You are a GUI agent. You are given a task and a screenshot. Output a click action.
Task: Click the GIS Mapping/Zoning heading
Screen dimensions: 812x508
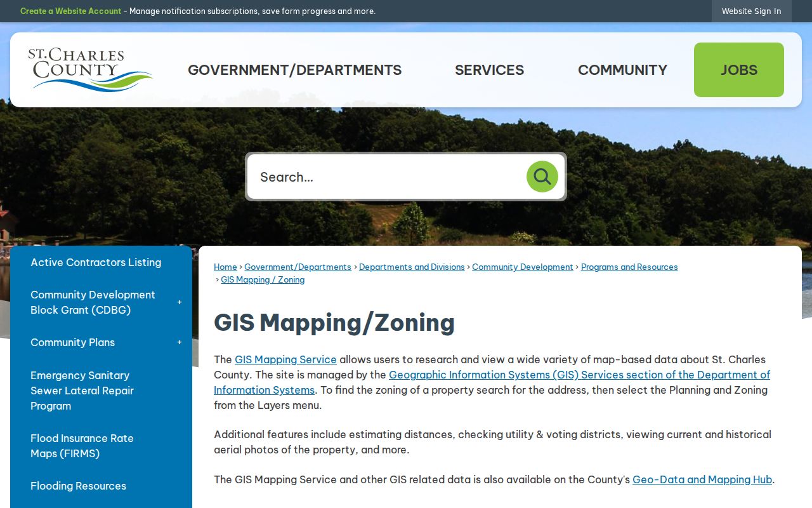[x=334, y=323]
